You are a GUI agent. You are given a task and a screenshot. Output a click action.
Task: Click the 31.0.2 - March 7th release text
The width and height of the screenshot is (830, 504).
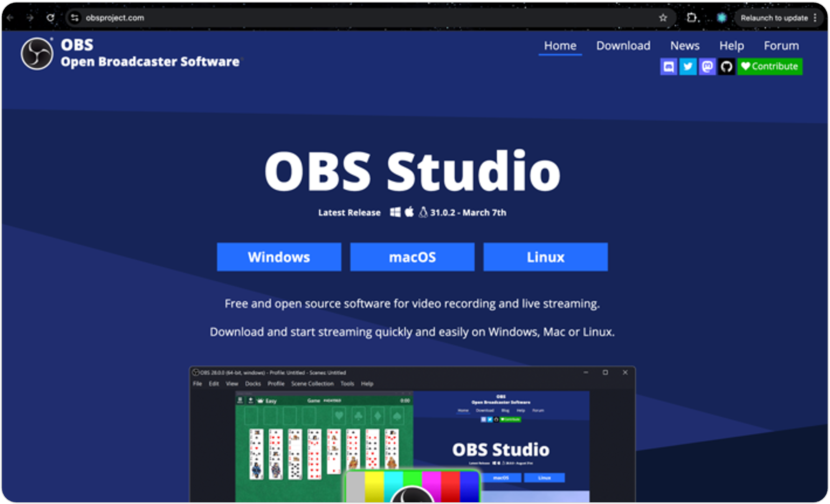468,213
